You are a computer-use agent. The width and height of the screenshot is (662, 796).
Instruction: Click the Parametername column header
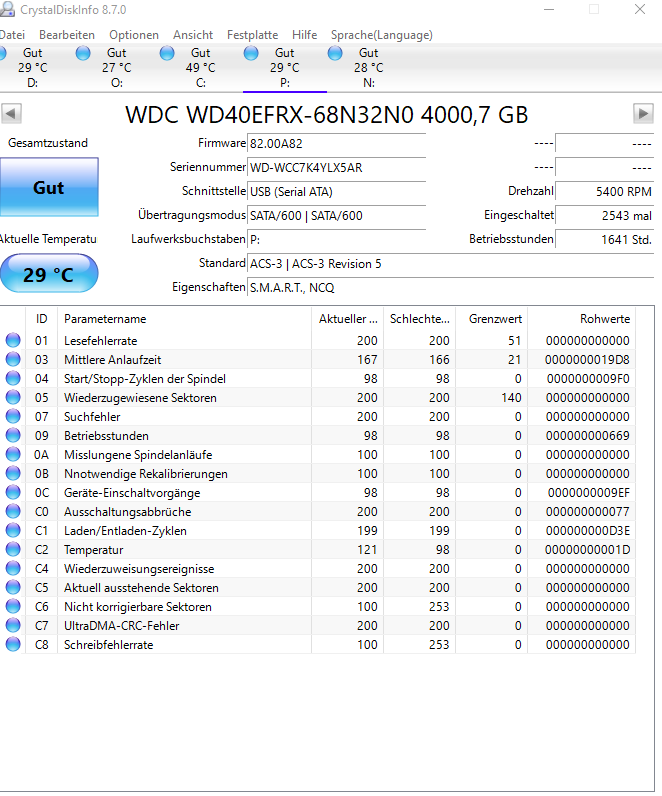pyautogui.click(x=184, y=319)
